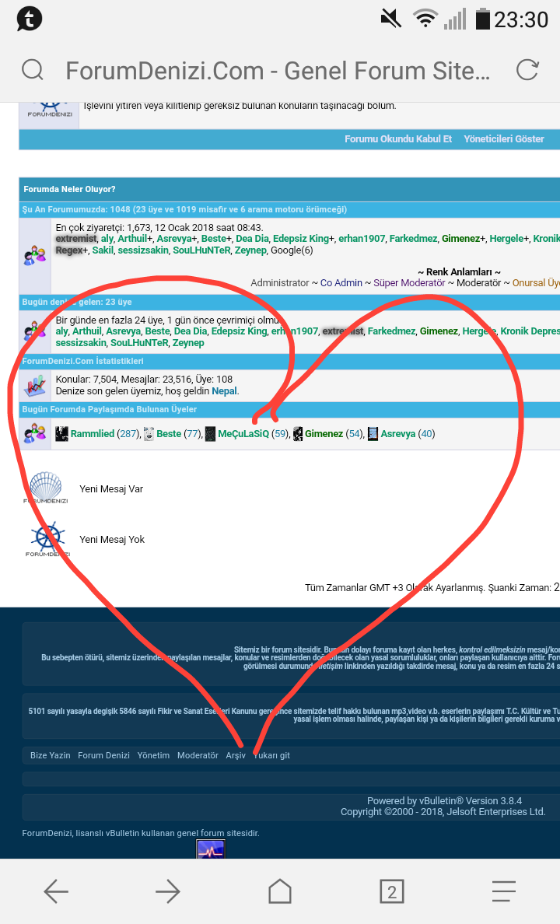This screenshot has width=560, height=924.
Task: Open the tabs switcher showing 2
Action: coord(392,891)
